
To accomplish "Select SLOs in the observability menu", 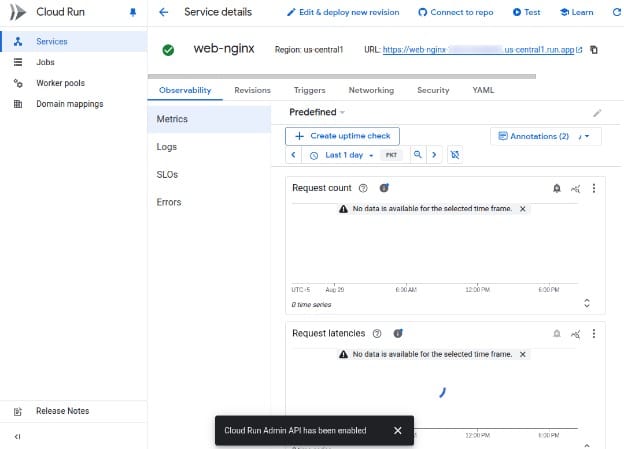I will pos(209,174).
